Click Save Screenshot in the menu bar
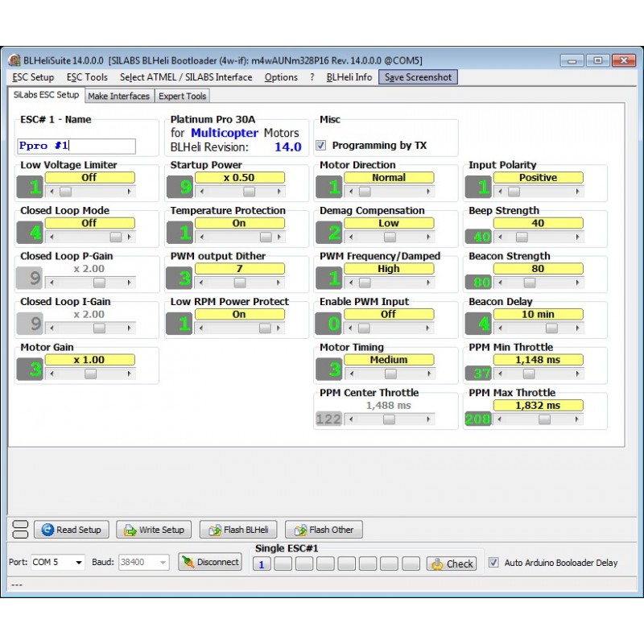Viewport: 644px width, 644px height. pyautogui.click(x=418, y=77)
